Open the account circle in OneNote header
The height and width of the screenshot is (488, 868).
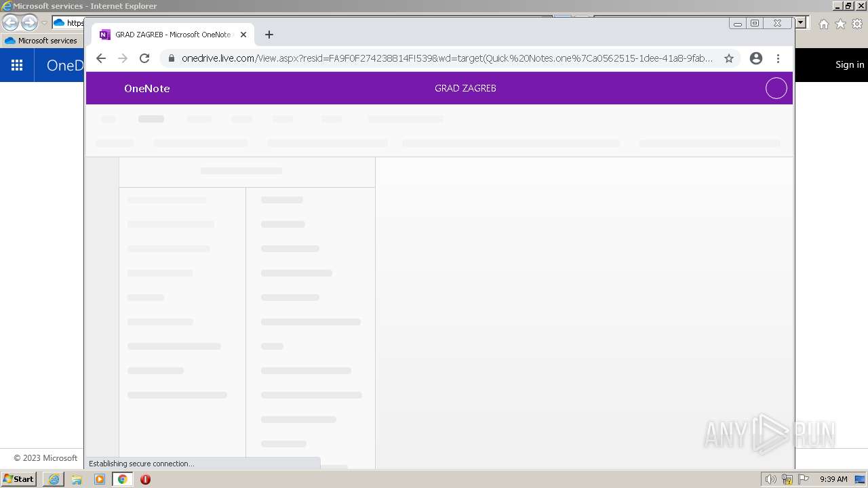coord(776,88)
